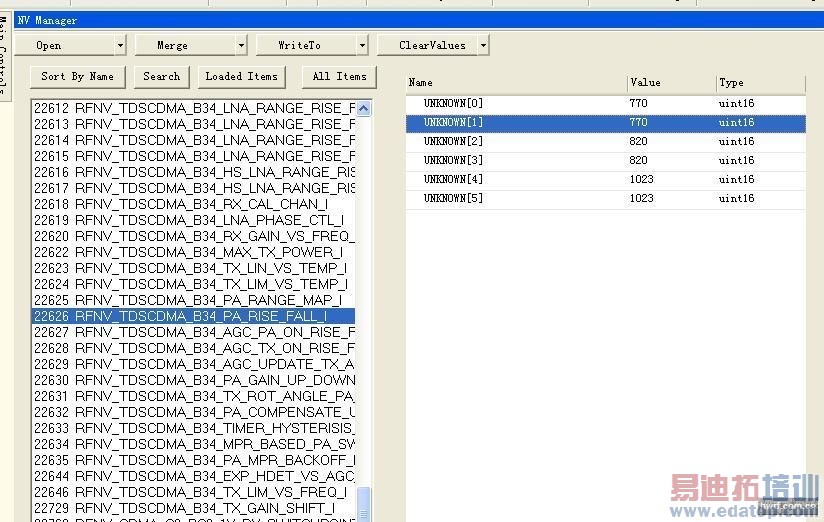This screenshot has width=824, height=522.
Task: Select the UNKNOWN[2] row
Action: [605, 142]
